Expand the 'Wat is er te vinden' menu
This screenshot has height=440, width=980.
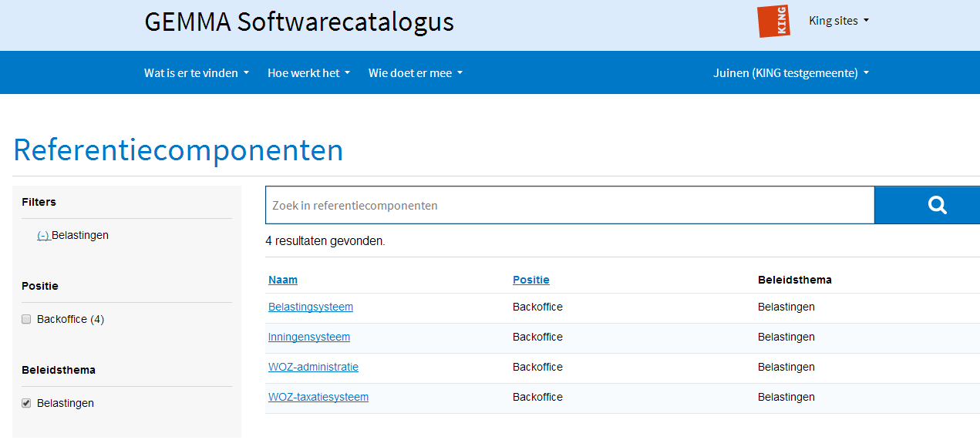tap(197, 73)
